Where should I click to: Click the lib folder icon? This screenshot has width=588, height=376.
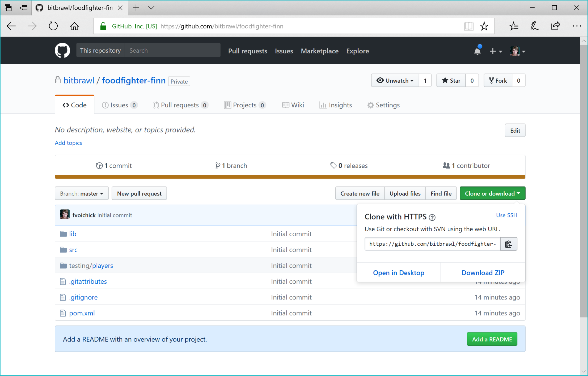pyautogui.click(x=63, y=234)
